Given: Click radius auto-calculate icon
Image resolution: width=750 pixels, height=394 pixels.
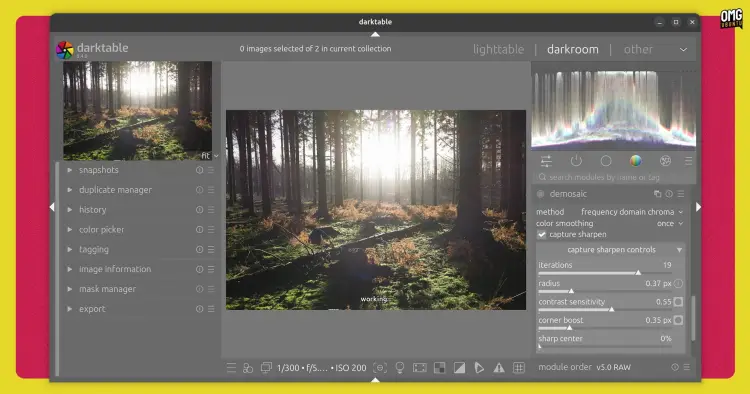Looking at the screenshot, I should (678, 284).
